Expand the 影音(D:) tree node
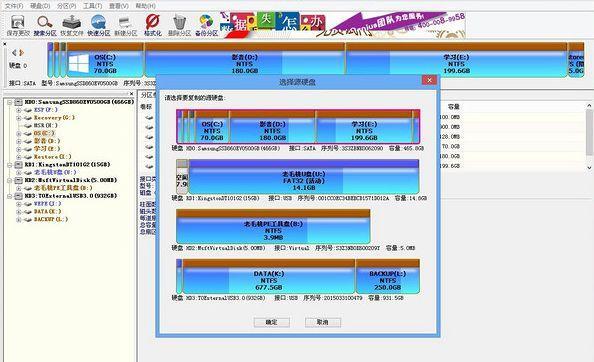594x362 pixels. [x=18, y=141]
